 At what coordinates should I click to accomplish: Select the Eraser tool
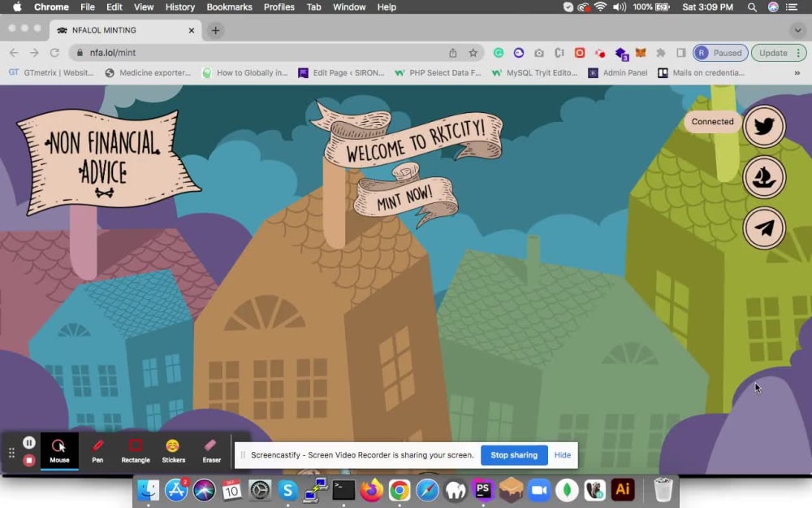(x=211, y=451)
